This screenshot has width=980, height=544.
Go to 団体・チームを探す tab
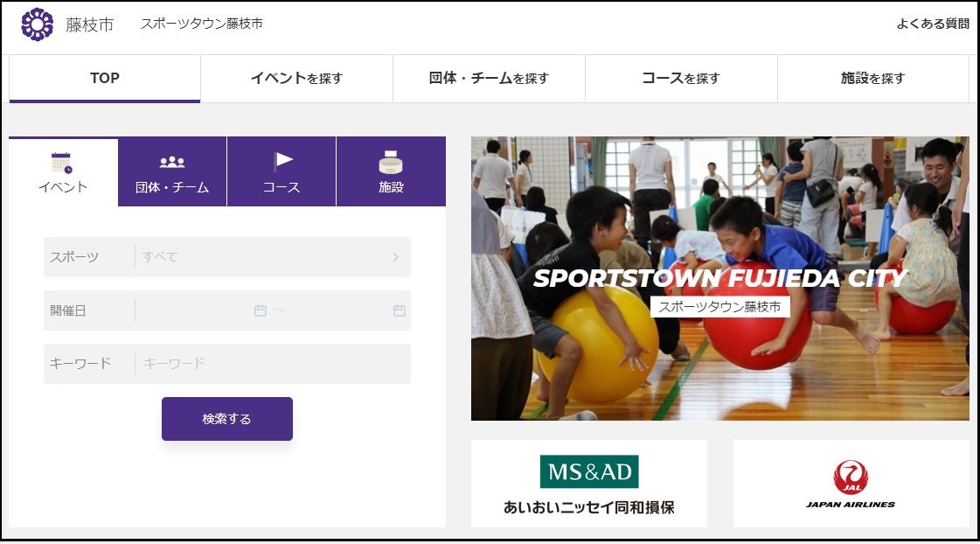(489, 79)
